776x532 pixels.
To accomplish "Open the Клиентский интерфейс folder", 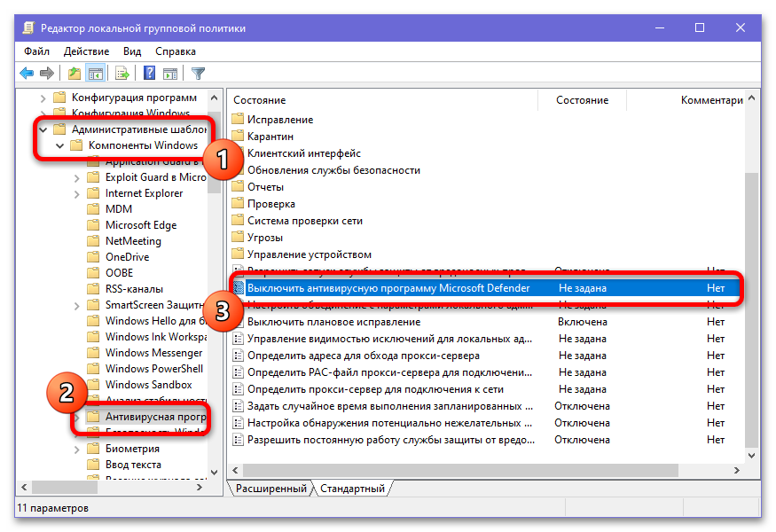I will (304, 153).
